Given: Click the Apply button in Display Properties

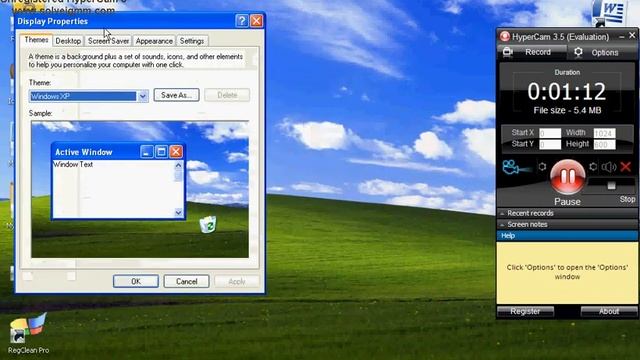Looking at the screenshot, I should (x=237, y=281).
